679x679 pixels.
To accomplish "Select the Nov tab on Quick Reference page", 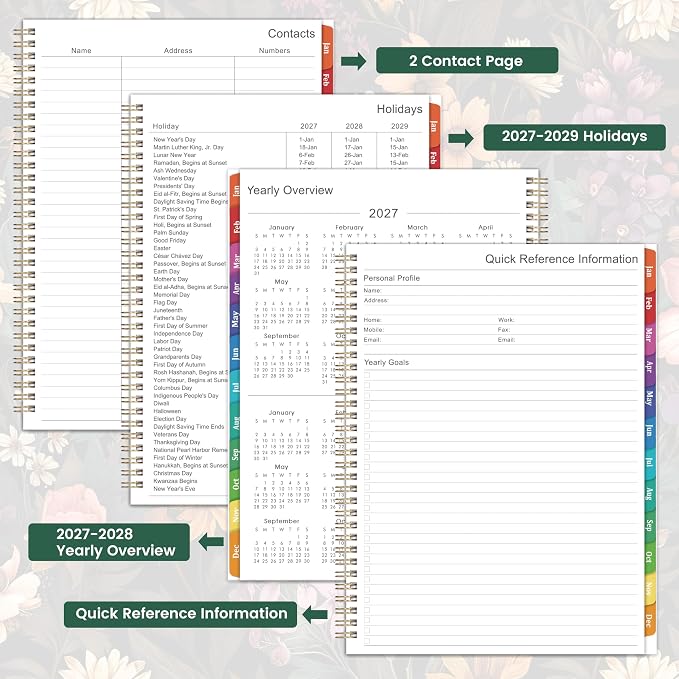I will tap(650, 588).
